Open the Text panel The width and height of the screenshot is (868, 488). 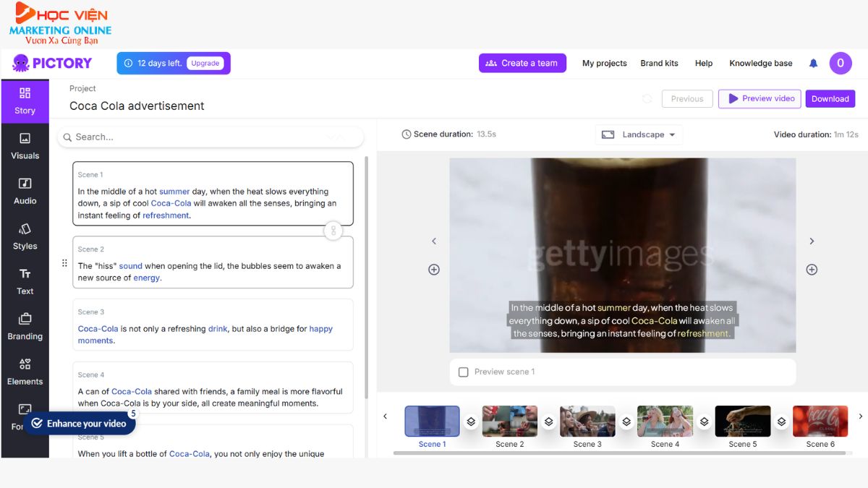(x=25, y=282)
